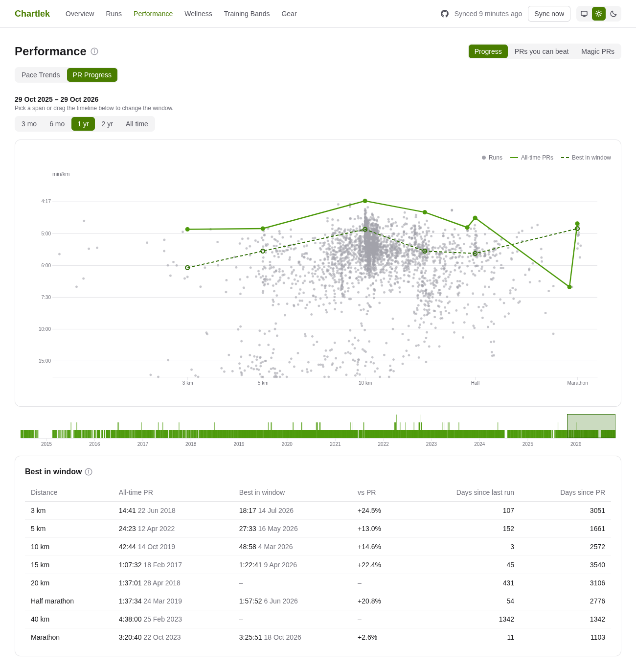Click the 42:44 10 km PR cell
This screenshot has width=636, height=672.
click(147, 547)
